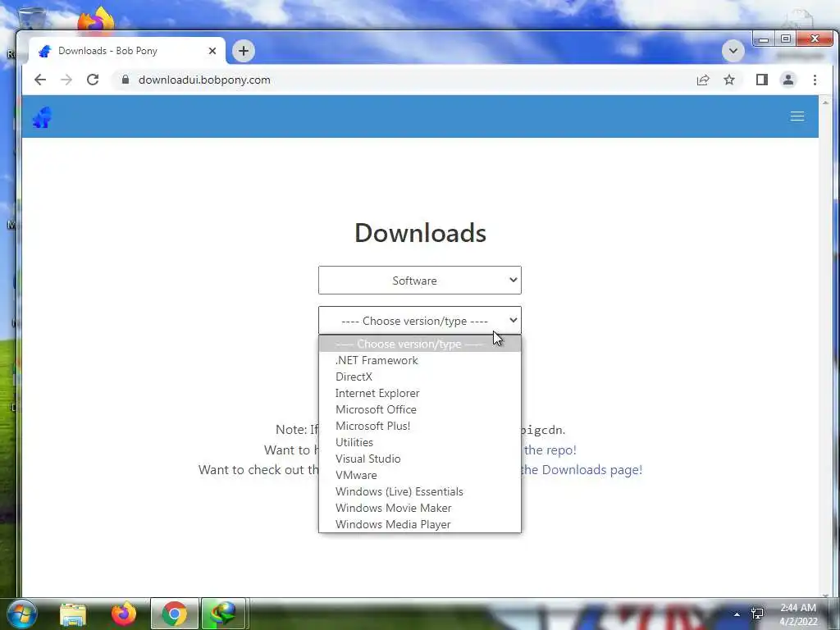Switch to the Downloads - Bob Pony tab
The height and width of the screenshot is (630, 840).
[126, 51]
